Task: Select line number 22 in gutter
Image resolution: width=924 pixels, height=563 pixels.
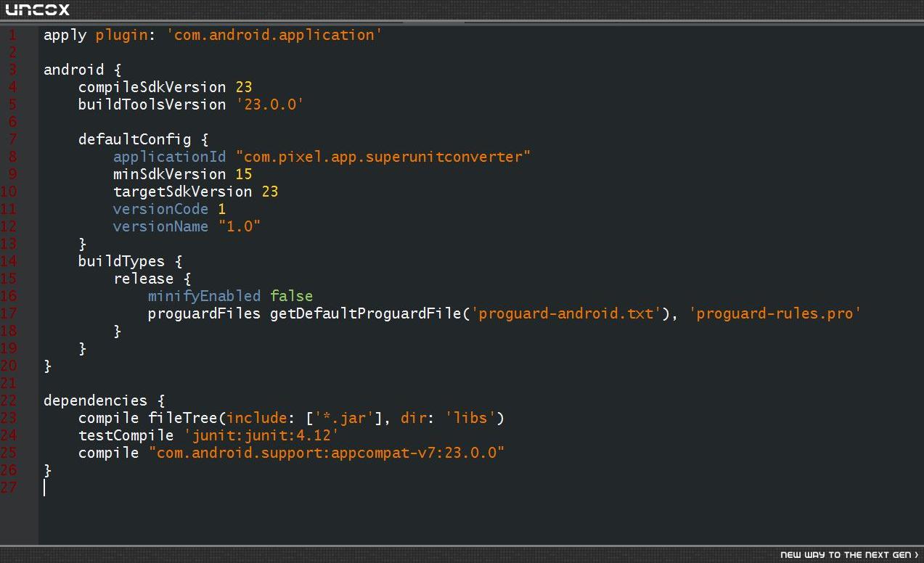Action: 9,400
